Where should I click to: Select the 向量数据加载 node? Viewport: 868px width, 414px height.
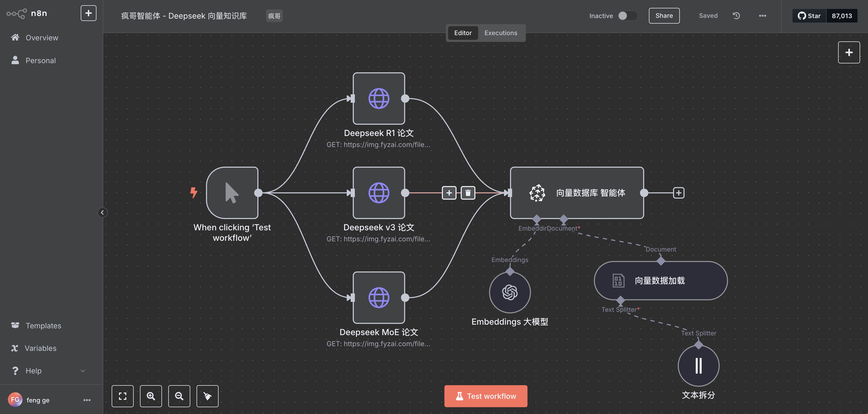click(660, 281)
